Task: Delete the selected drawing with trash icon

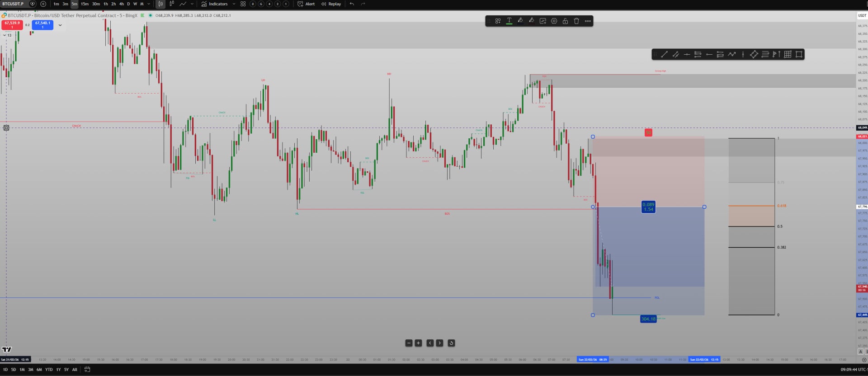Action: pos(576,21)
